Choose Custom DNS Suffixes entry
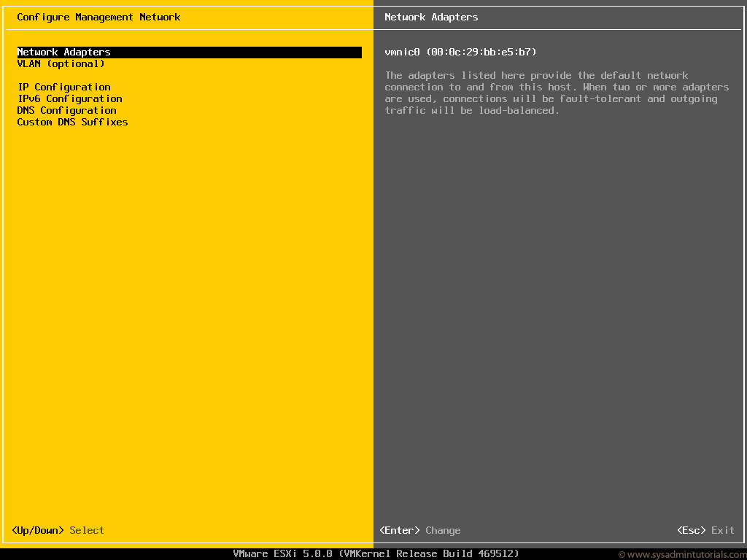747x560 pixels. point(72,122)
